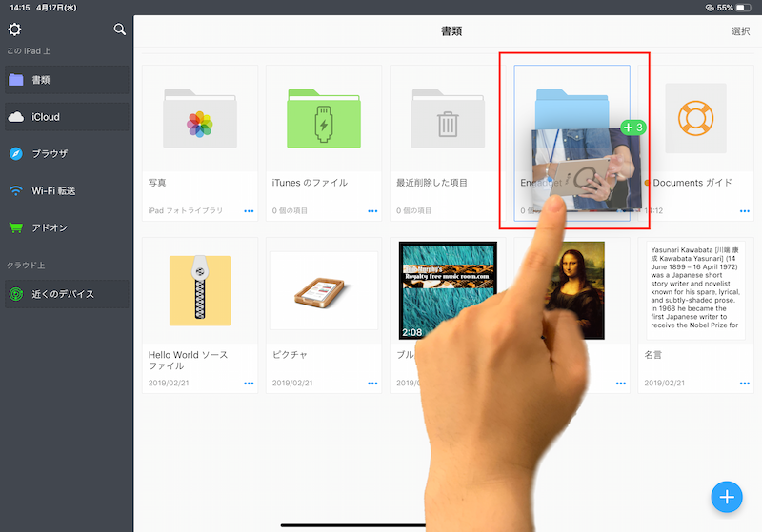Open search with the magnifier icon
Viewport: 762px width, 532px height.
tap(120, 30)
